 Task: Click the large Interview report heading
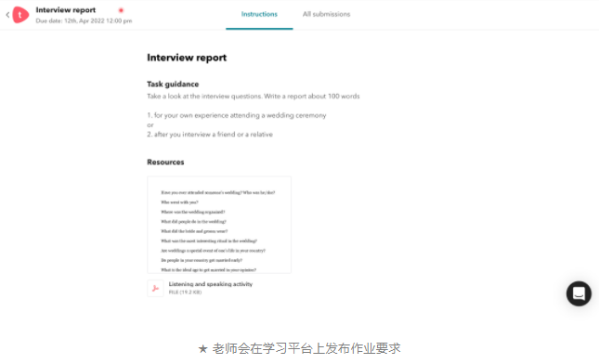(x=187, y=58)
